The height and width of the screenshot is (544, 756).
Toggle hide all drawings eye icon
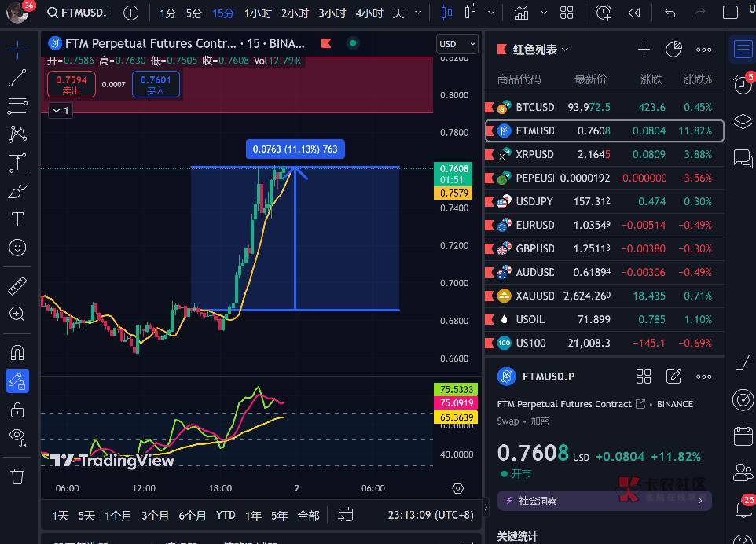17,437
